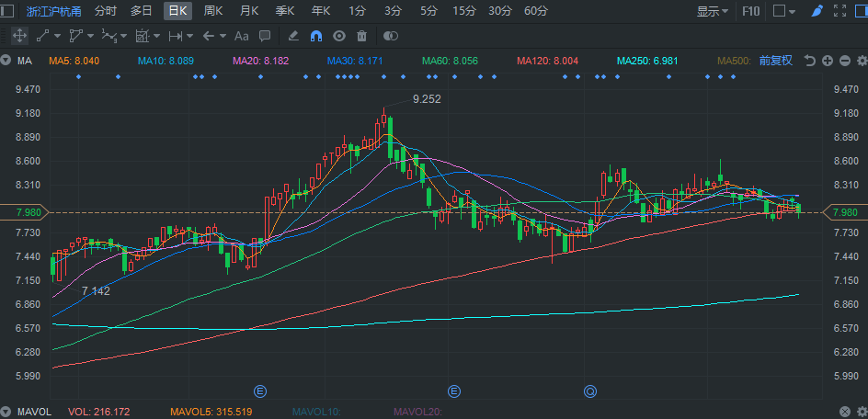
Task: Open dropdown arrow next to range tool
Action: [x=189, y=36]
